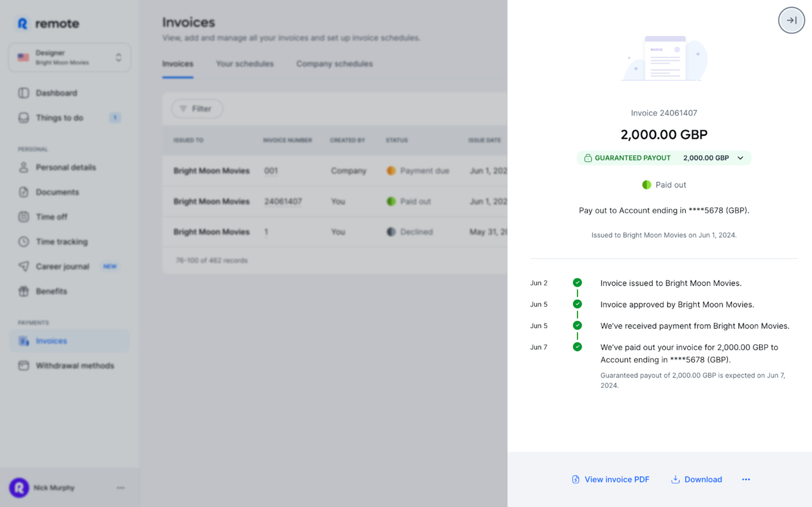Switch to the Company schedules tab
This screenshot has height=507, width=812.
tap(334, 64)
